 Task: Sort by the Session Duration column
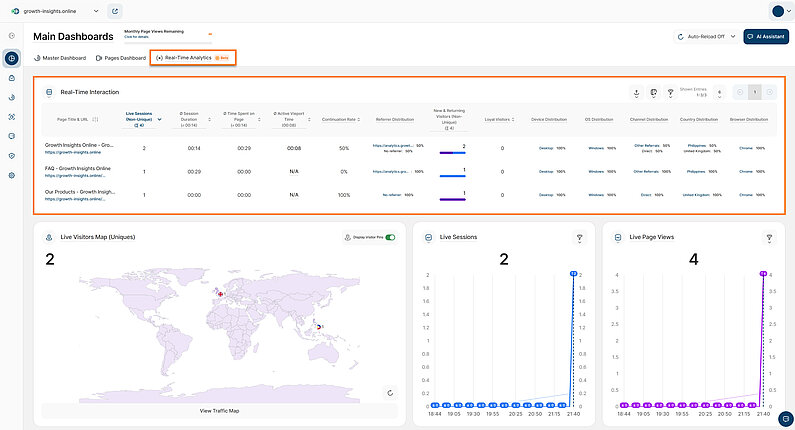point(209,120)
